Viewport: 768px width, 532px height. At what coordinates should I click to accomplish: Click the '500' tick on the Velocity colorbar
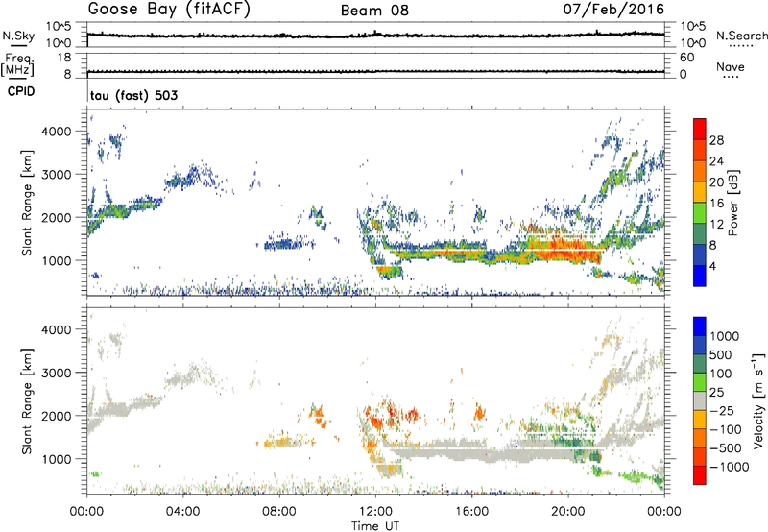[721, 354]
